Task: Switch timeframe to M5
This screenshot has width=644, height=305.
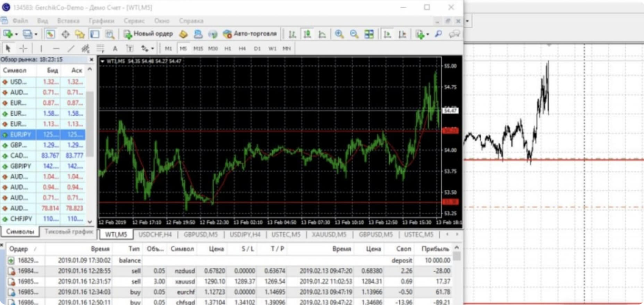Action: click(183, 49)
